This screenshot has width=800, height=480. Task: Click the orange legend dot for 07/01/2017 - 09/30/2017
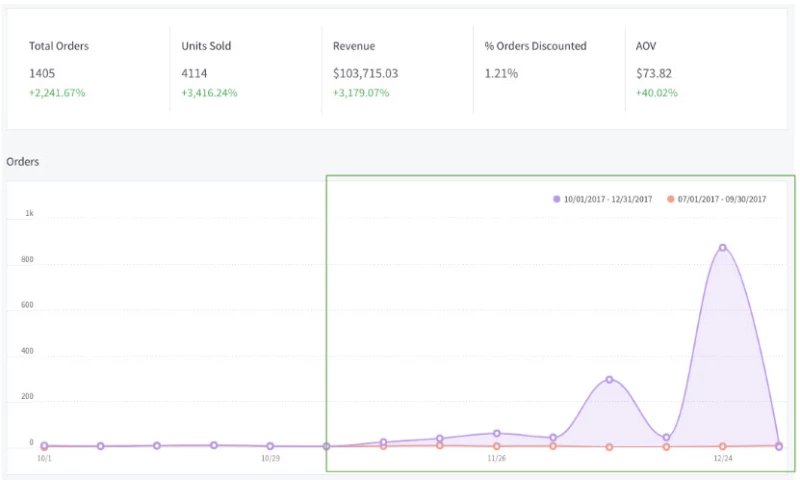pyautogui.click(x=670, y=199)
